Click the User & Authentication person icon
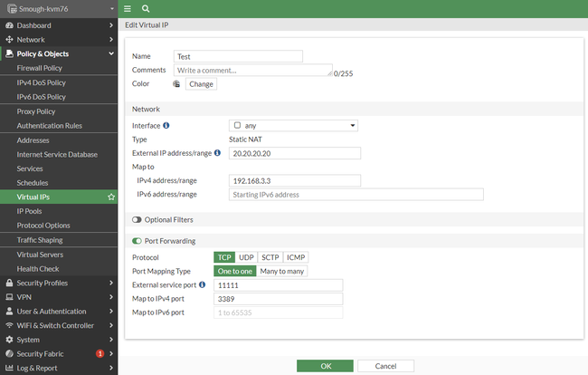Image resolution: width=588 pixels, height=375 pixels. tap(9, 312)
